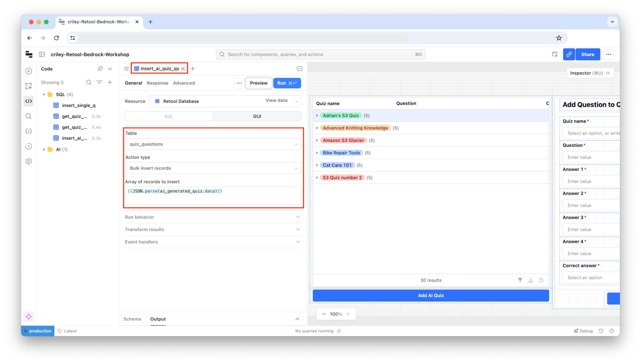Expand the Transform results section

click(x=213, y=230)
